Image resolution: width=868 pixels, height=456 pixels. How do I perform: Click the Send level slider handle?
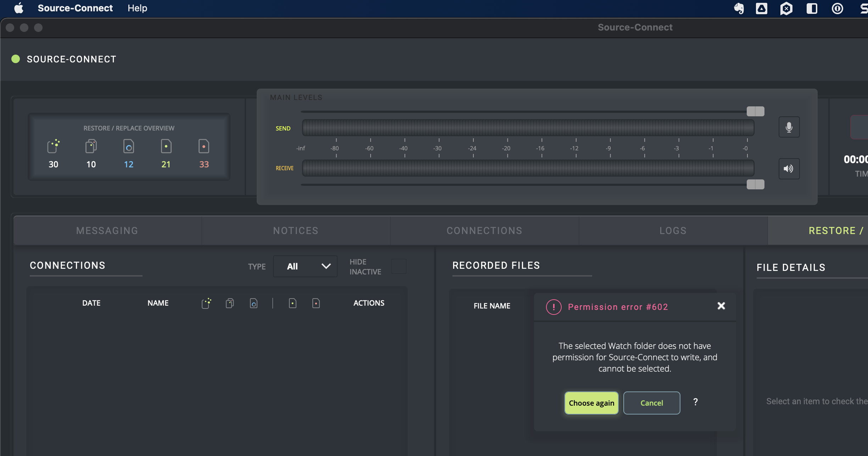[755, 111]
